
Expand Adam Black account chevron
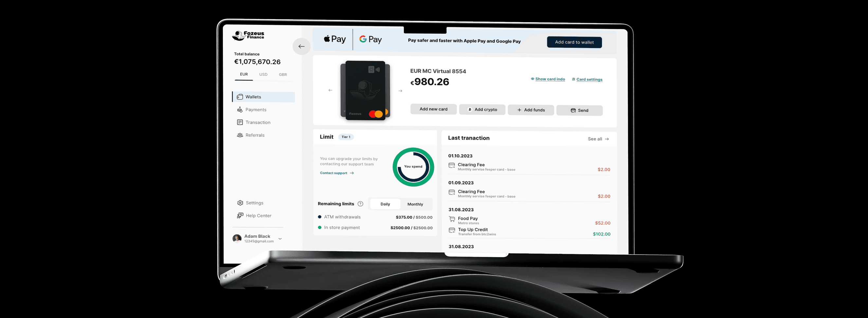click(280, 239)
